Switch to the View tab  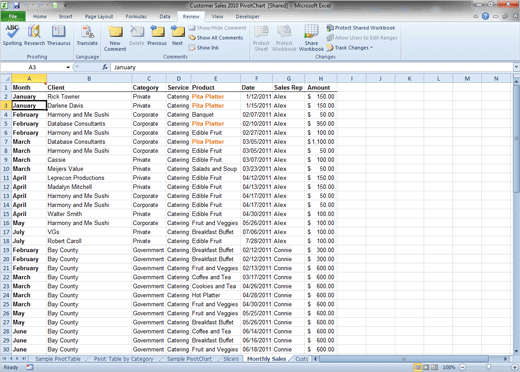coord(217,16)
